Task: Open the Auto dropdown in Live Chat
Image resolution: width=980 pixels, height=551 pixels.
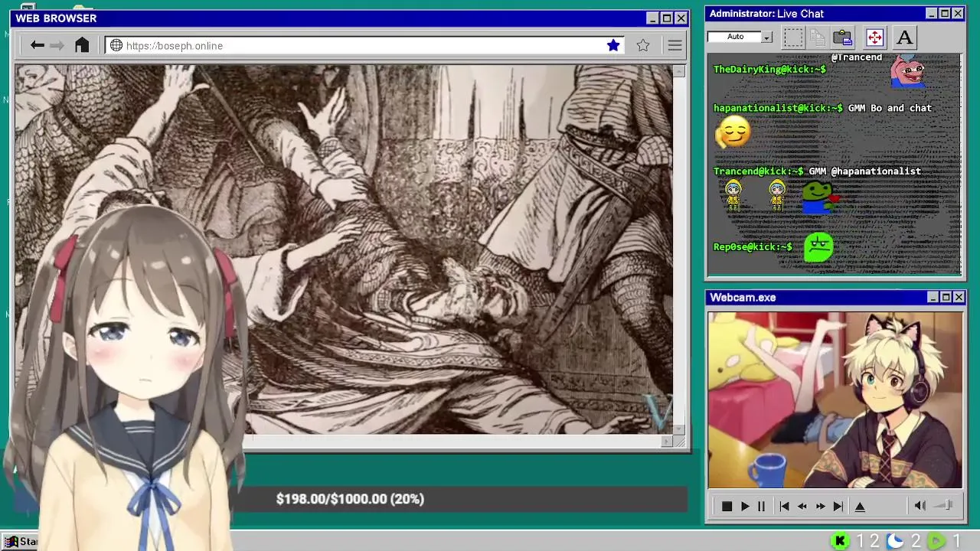Action: 766,37
